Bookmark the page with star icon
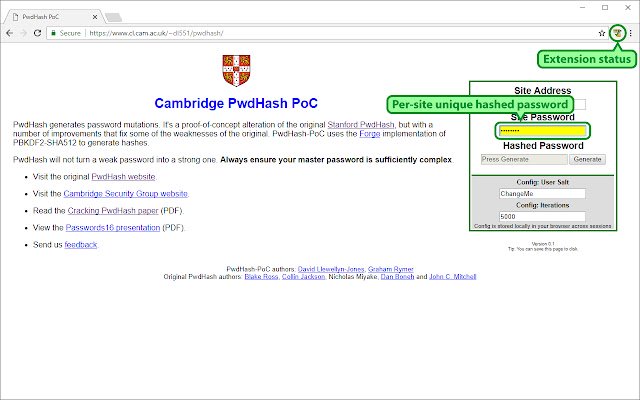Screen dimensions: 640x400 [x=602, y=33]
